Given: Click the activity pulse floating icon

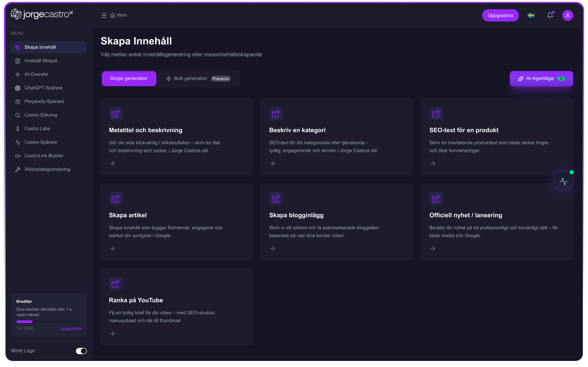Looking at the screenshot, I should coord(564,181).
